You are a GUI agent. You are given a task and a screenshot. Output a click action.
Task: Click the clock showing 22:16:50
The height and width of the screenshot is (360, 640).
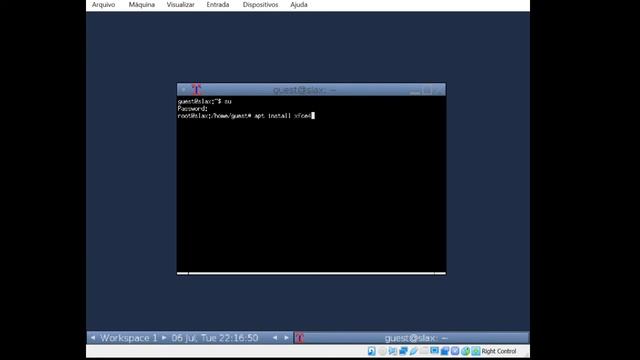tap(215, 338)
